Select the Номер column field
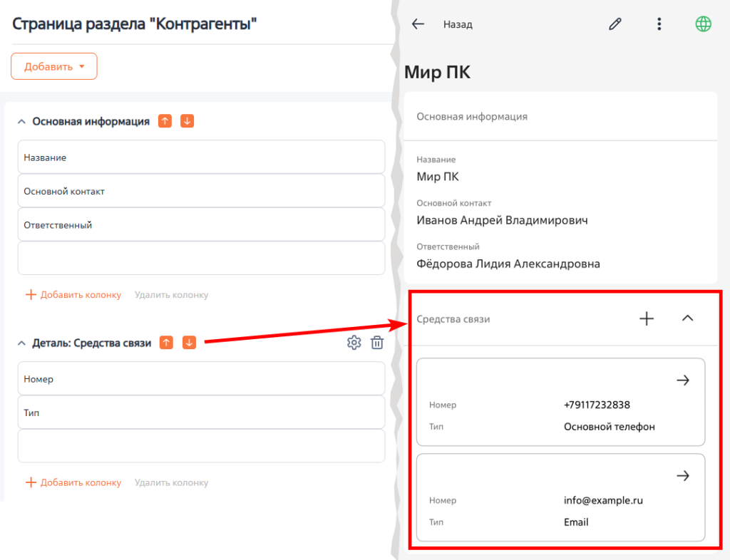 201,379
